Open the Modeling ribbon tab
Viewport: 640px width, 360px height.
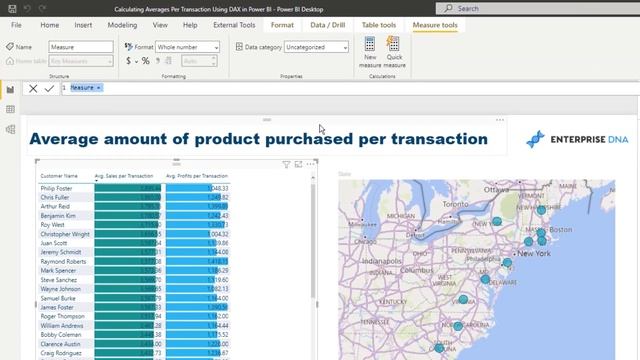point(122,25)
